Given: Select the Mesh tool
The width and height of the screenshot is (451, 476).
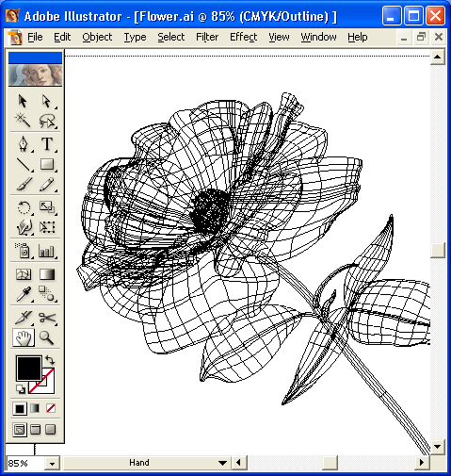Looking at the screenshot, I should click(24, 274).
